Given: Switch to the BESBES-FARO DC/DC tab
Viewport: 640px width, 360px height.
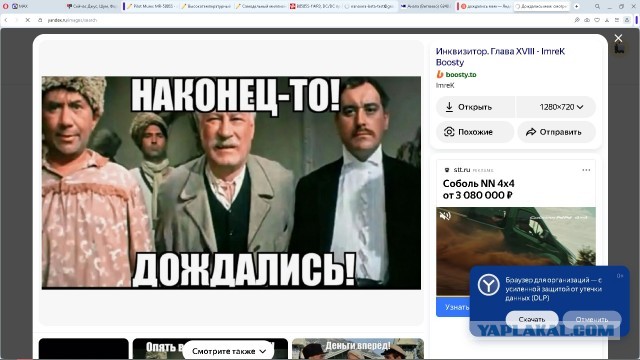Looking at the screenshot, I should [x=315, y=6].
